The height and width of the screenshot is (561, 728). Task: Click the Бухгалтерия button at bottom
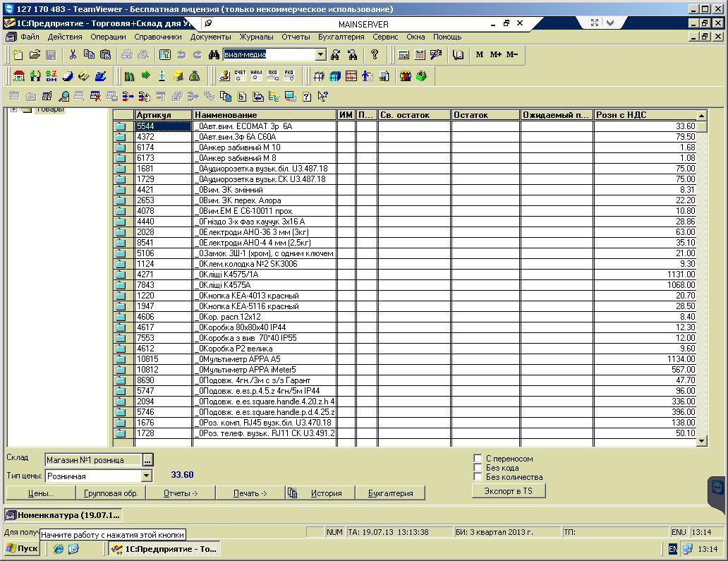pos(391,493)
